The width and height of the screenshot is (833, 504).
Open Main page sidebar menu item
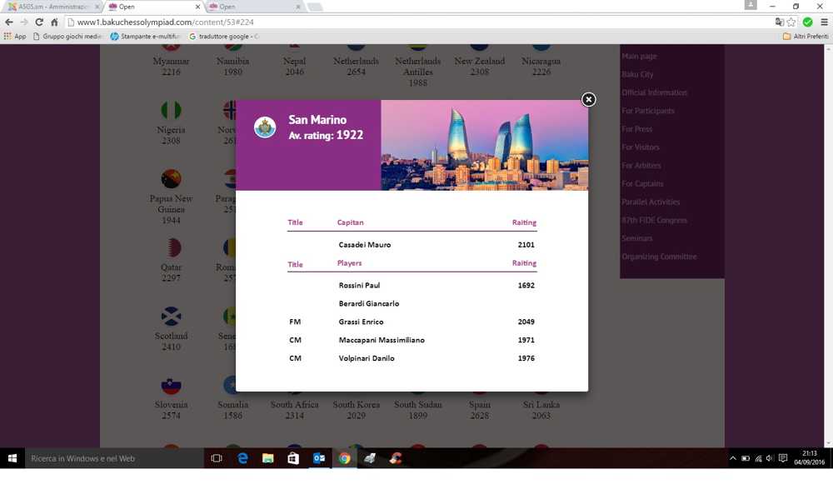click(x=639, y=56)
